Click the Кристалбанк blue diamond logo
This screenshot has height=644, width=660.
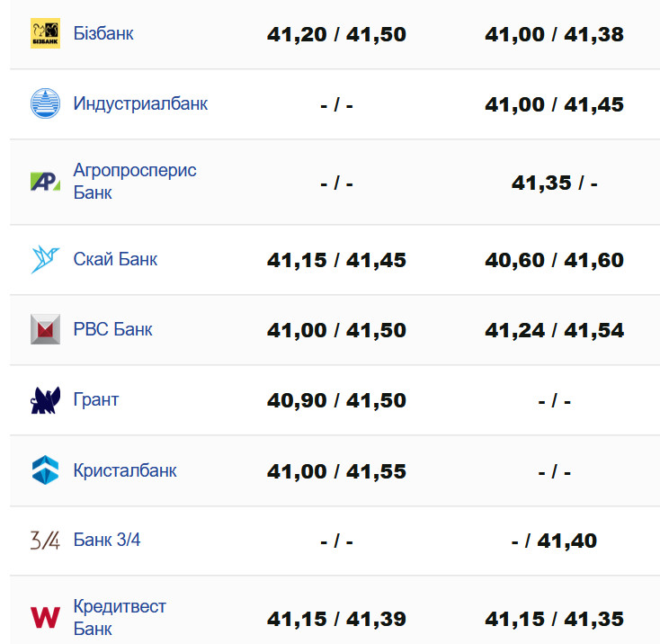(x=45, y=470)
